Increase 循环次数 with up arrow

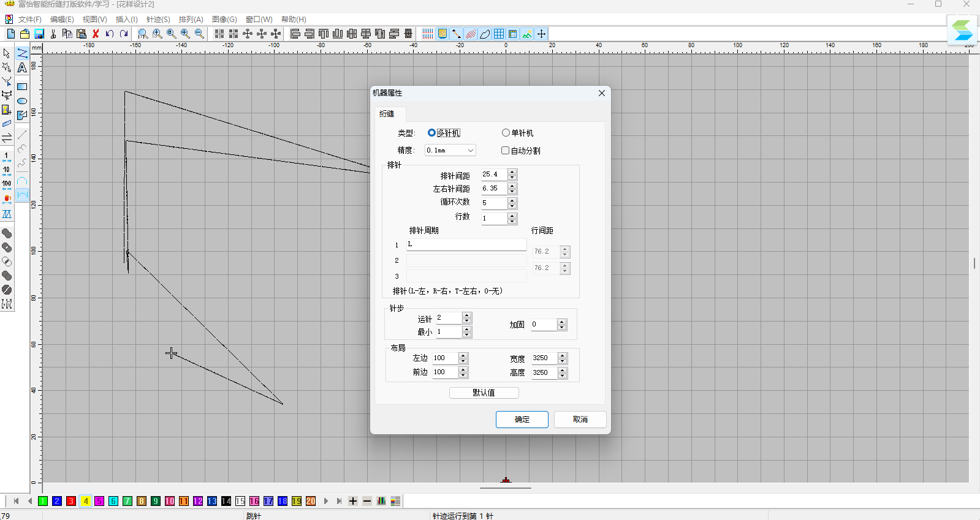pos(512,200)
